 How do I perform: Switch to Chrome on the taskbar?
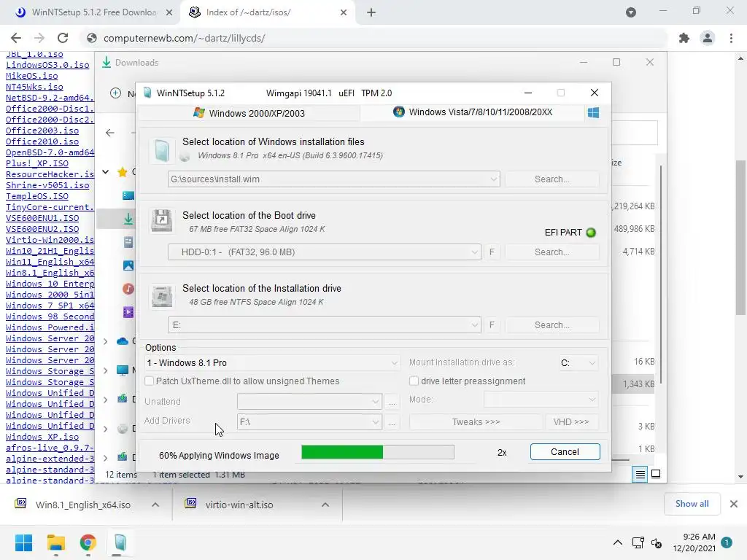pos(88,542)
